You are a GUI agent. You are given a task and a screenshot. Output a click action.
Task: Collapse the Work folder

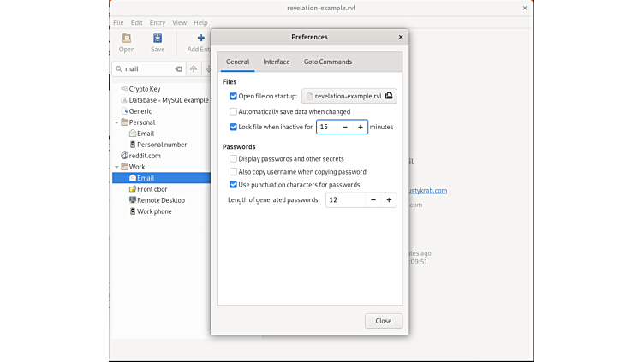pos(116,167)
